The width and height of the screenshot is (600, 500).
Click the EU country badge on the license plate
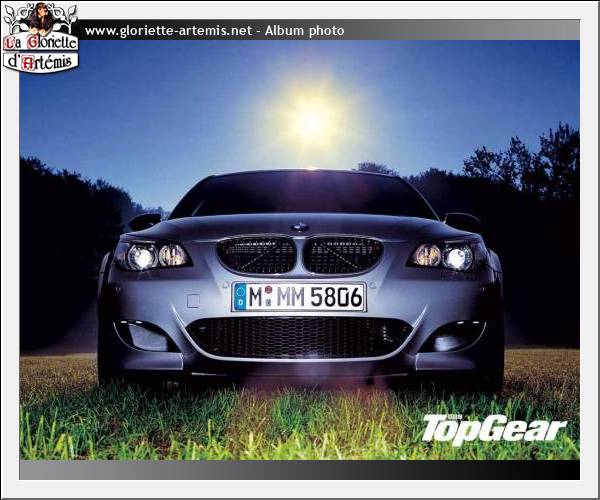click(239, 296)
